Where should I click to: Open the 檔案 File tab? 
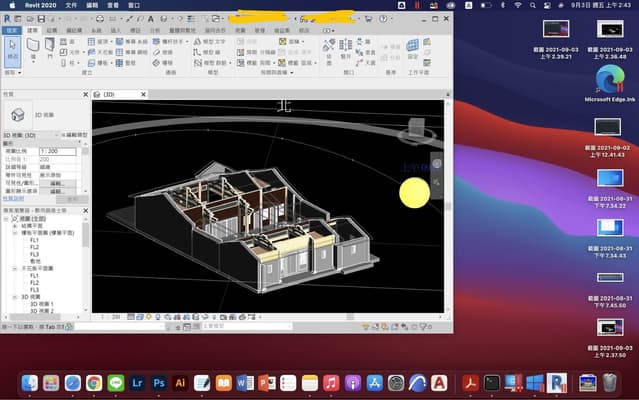pyautogui.click(x=12, y=30)
